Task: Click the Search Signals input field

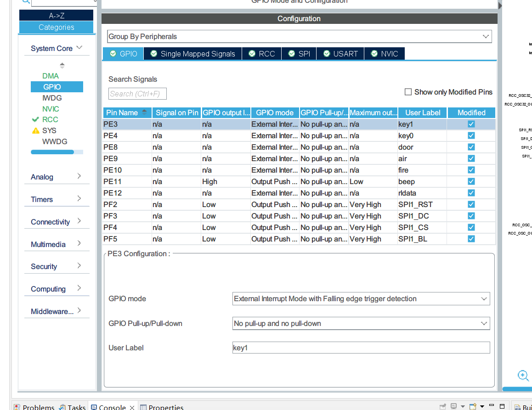Action: click(x=137, y=94)
